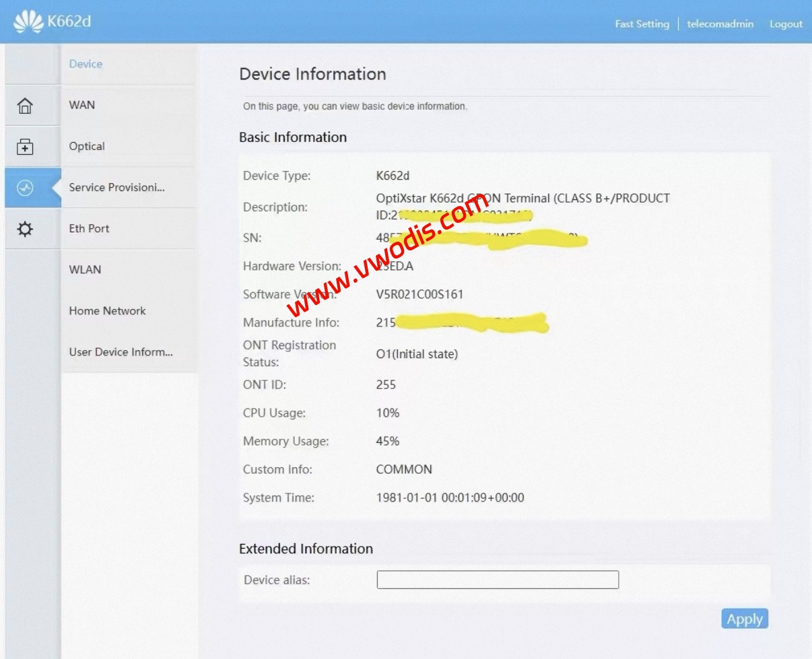Select the Eth Port menu item
The image size is (812, 659).
coord(89,228)
